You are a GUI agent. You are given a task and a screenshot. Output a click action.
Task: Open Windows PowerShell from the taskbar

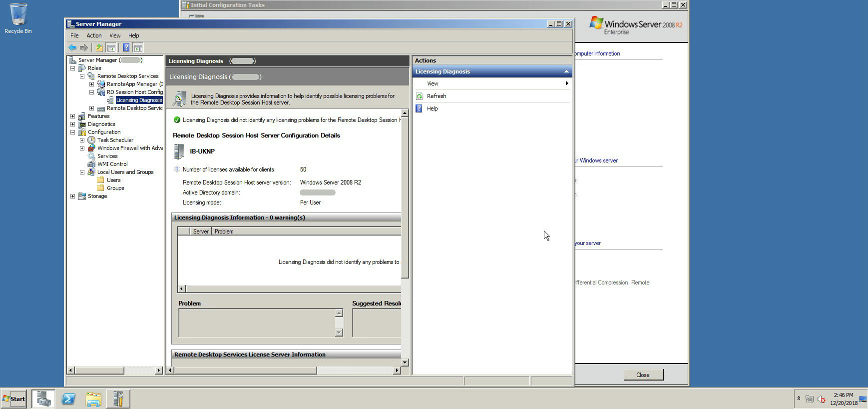point(68,399)
